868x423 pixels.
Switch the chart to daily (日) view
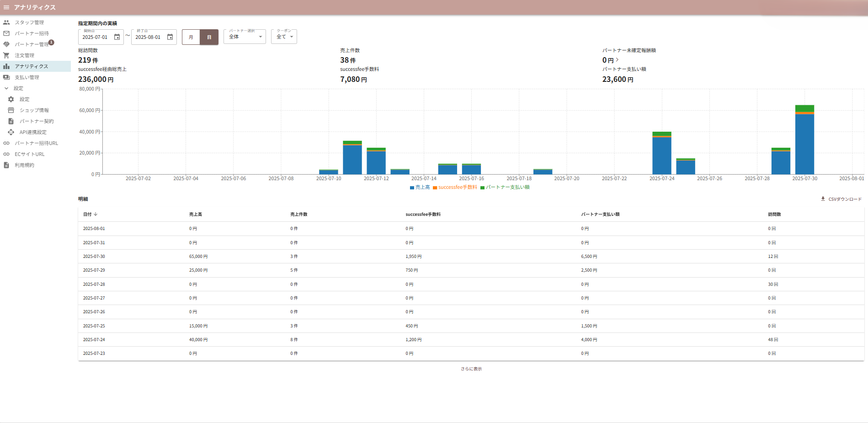coord(209,37)
